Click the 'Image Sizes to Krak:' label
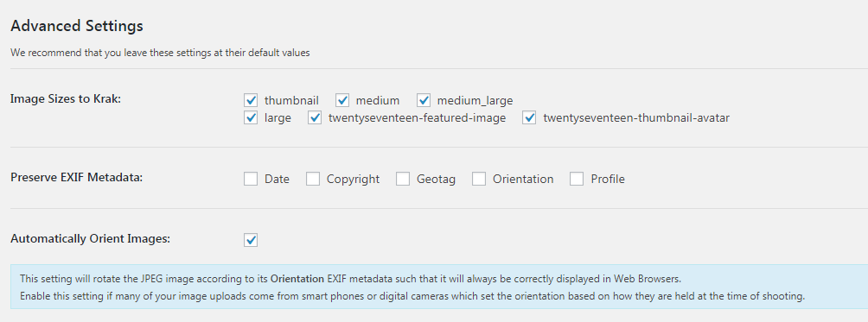This screenshot has height=322, width=868. coord(66,99)
